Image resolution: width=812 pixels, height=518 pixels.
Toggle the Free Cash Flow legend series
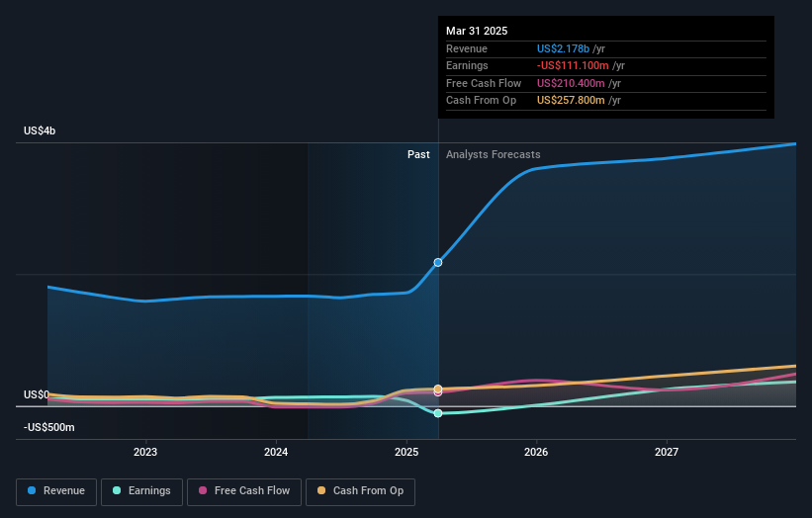point(244,491)
